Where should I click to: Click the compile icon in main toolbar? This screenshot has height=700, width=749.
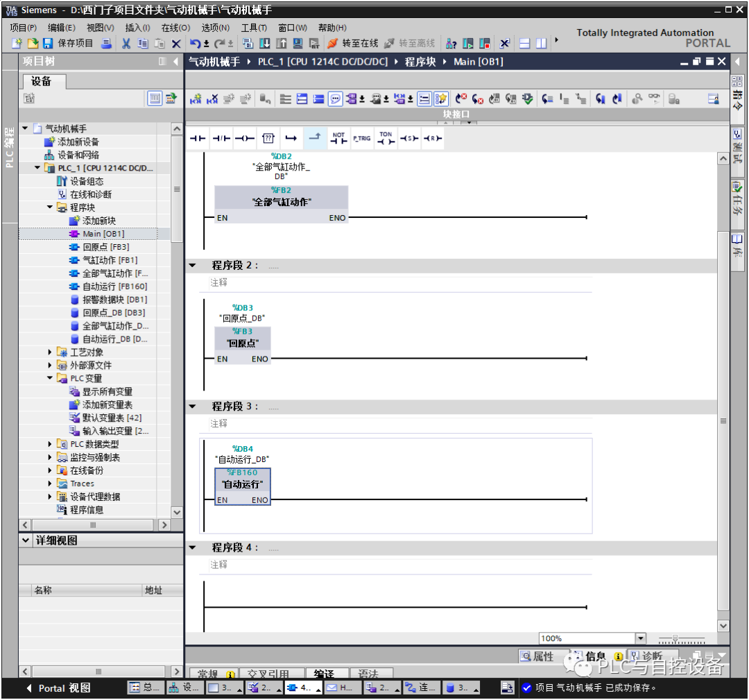248,44
